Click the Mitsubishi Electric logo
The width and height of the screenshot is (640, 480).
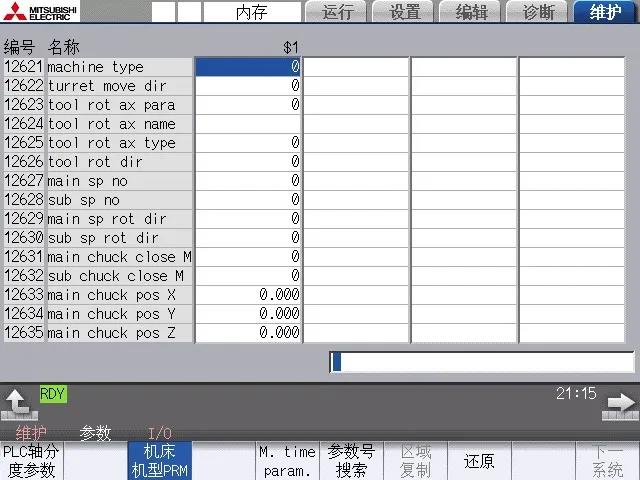[x=41, y=12]
